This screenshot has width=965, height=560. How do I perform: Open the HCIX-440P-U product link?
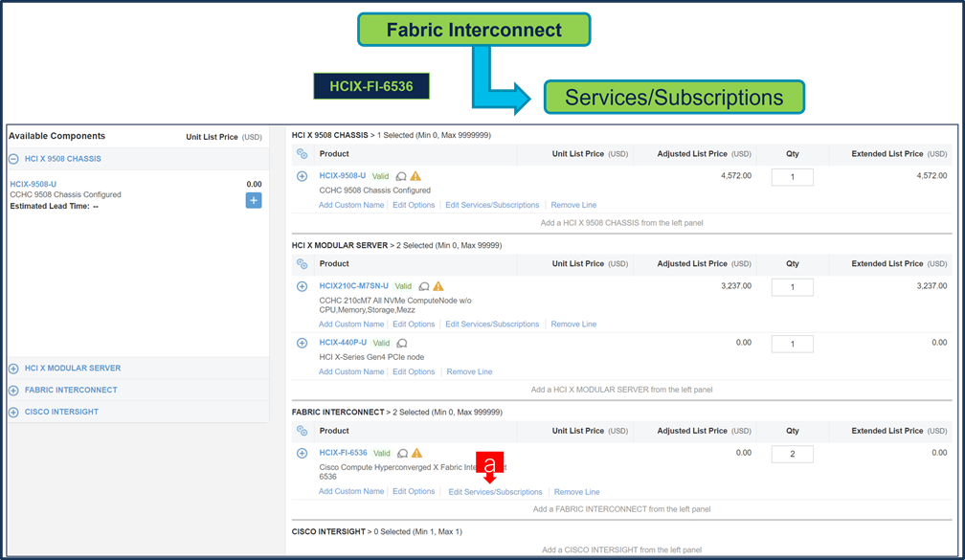[343, 343]
